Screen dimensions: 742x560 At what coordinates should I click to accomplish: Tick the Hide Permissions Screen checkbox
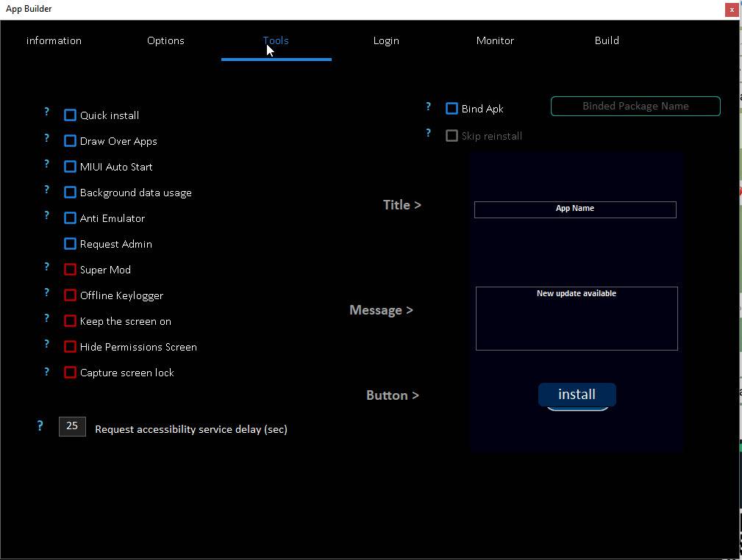point(70,346)
